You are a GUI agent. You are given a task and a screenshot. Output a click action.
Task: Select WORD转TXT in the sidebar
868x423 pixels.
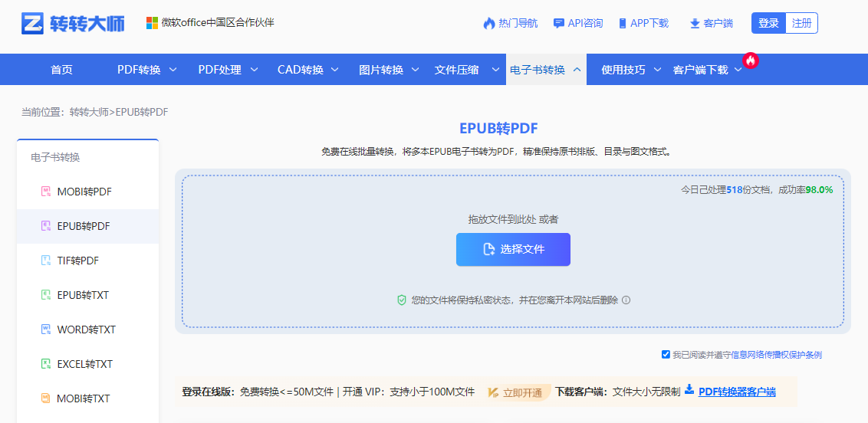pos(88,330)
